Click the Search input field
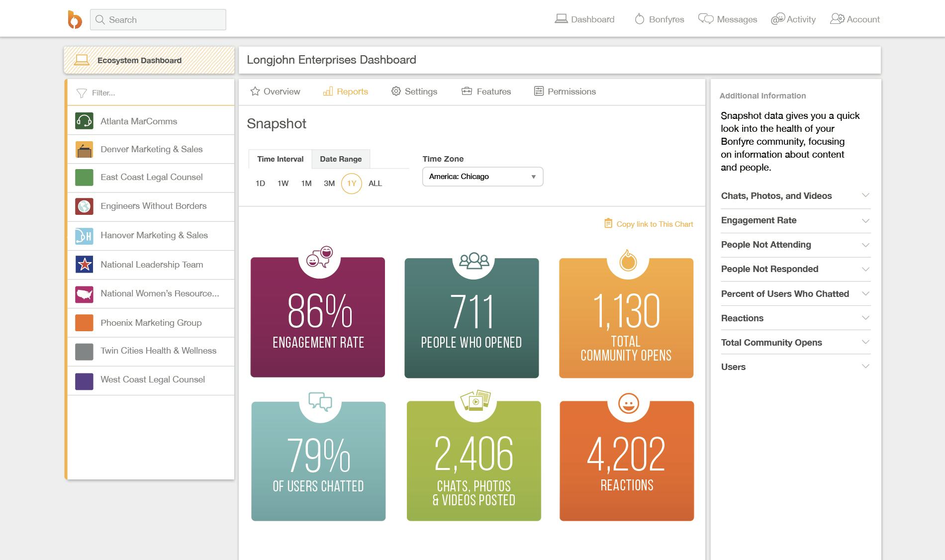Viewport: 945px width, 560px height. click(158, 20)
